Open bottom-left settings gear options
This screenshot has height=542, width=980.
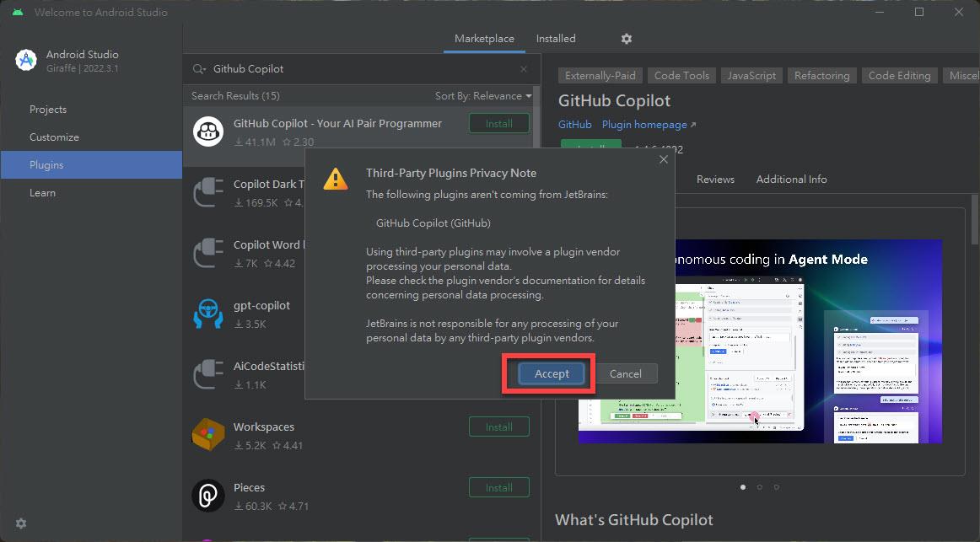pyautogui.click(x=21, y=523)
